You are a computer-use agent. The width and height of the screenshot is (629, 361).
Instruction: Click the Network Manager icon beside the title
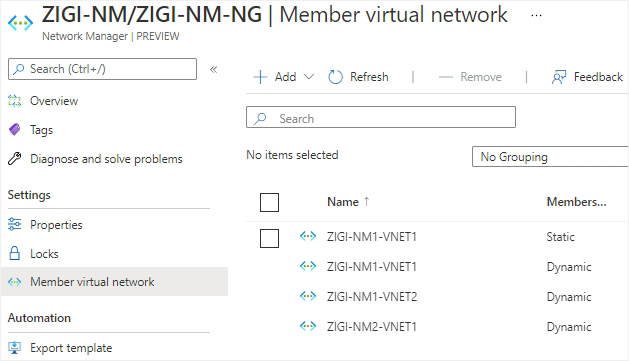tap(20, 23)
